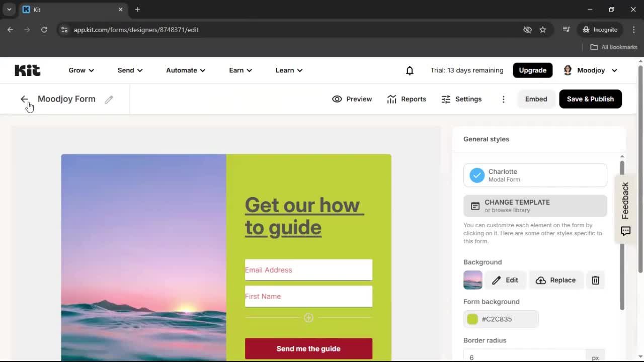
Task: Open CHANGE TEMPLATE to browse library
Action: pos(535,206)
